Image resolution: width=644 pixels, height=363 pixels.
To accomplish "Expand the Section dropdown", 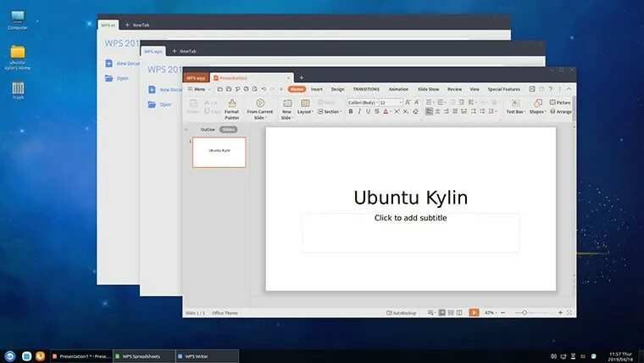I will (x=330, y=111).
